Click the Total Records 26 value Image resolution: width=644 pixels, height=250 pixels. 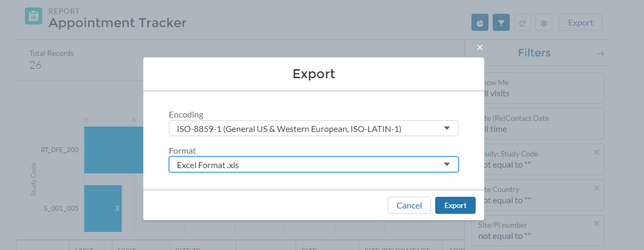(35, 65)
